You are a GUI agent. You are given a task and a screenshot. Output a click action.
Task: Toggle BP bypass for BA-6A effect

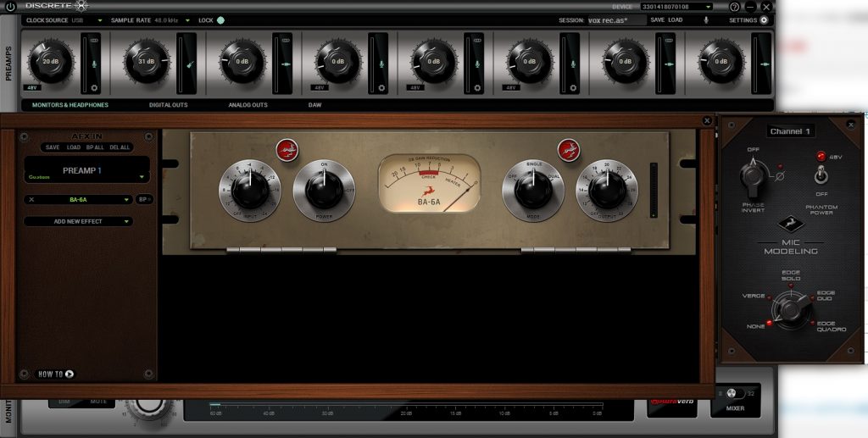coord(144,200)
